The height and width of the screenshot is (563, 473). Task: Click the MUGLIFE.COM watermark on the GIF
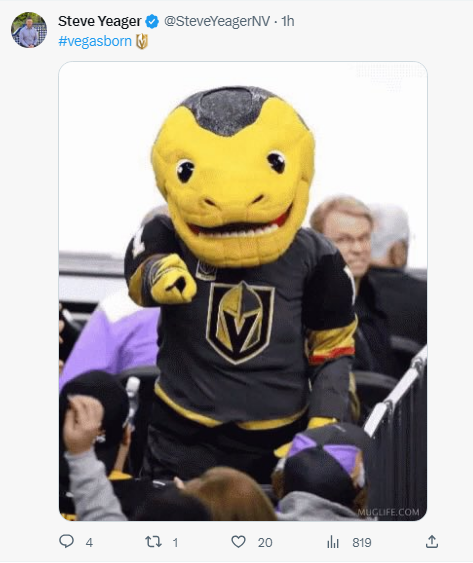[388, 512]
